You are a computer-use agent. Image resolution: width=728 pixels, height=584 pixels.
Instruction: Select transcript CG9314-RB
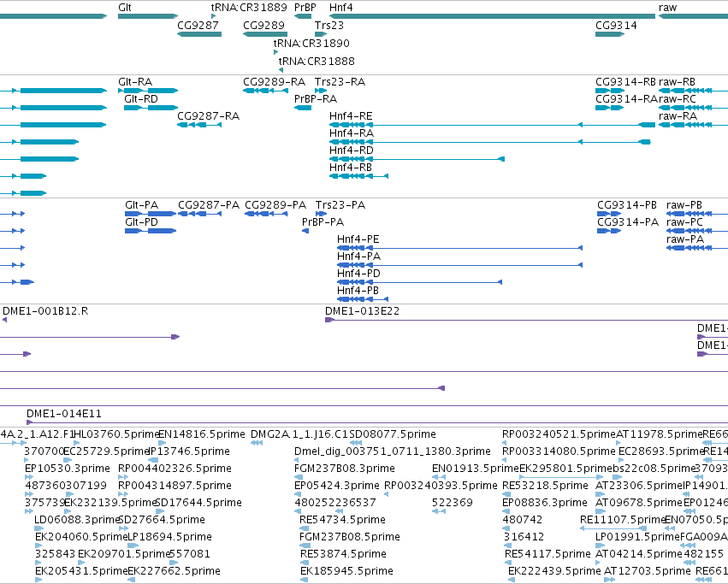(610, 91)
